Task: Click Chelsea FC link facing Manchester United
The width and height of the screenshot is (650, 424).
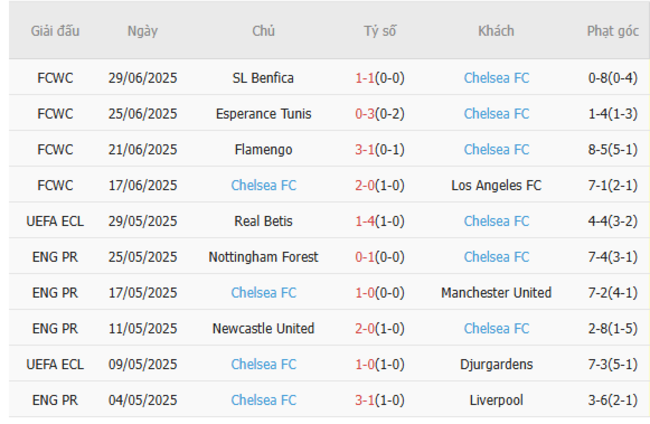Action: (x=263, y=293)
